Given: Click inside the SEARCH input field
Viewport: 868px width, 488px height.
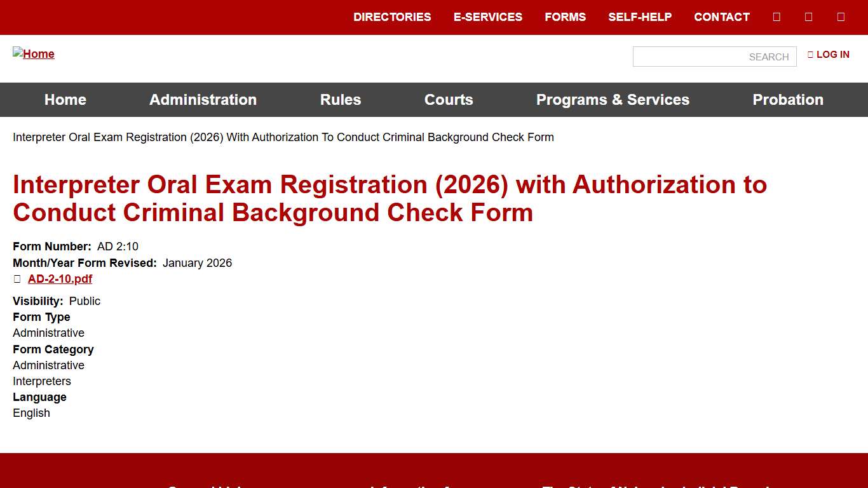Looking at the screenshot, I should coord(714,57).
